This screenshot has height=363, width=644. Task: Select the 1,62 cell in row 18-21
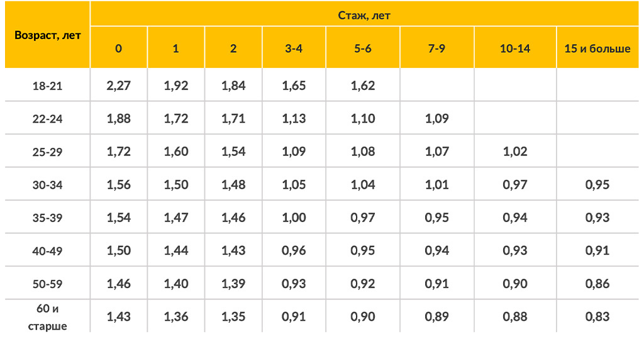click(363, 86)
